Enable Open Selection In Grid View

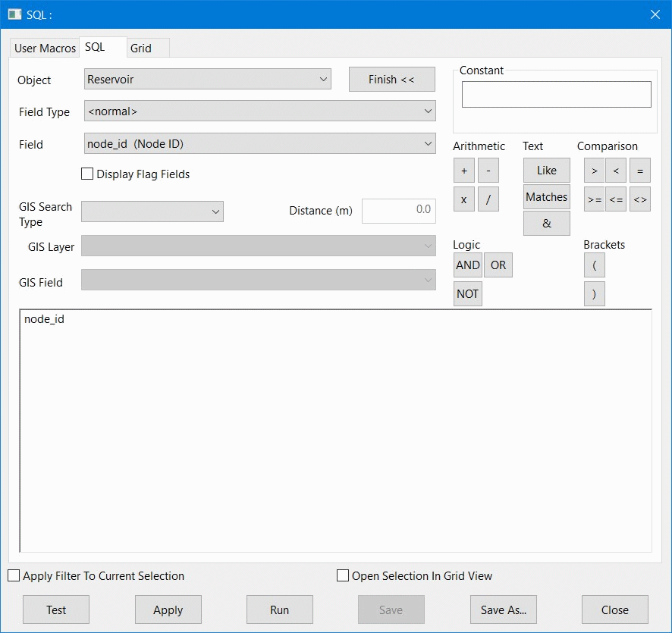(x=342, y=575)
